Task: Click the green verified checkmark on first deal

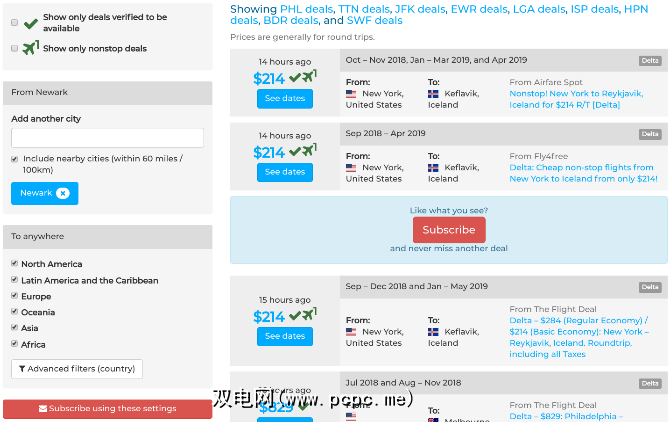Action: click(295, 77)
